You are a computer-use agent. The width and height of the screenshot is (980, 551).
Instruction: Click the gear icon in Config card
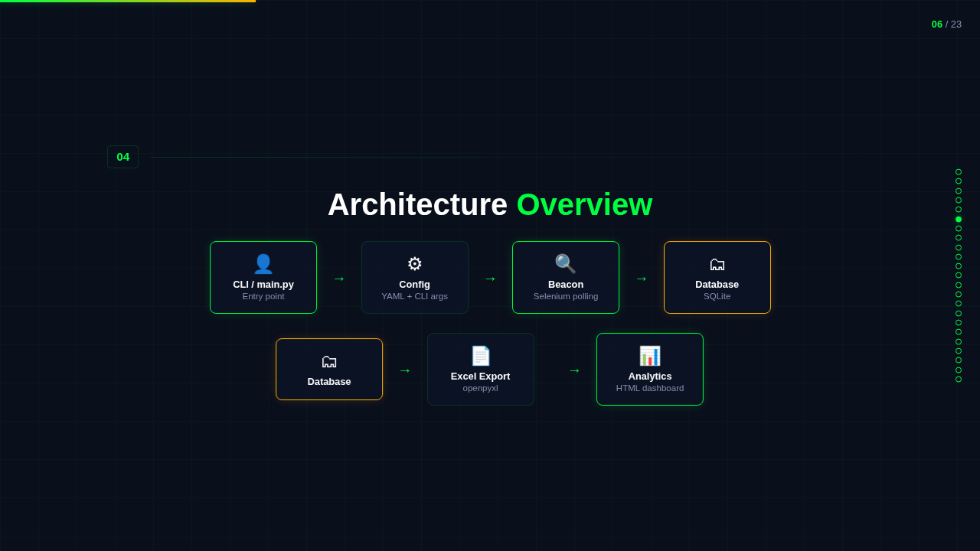pos(415,264)
